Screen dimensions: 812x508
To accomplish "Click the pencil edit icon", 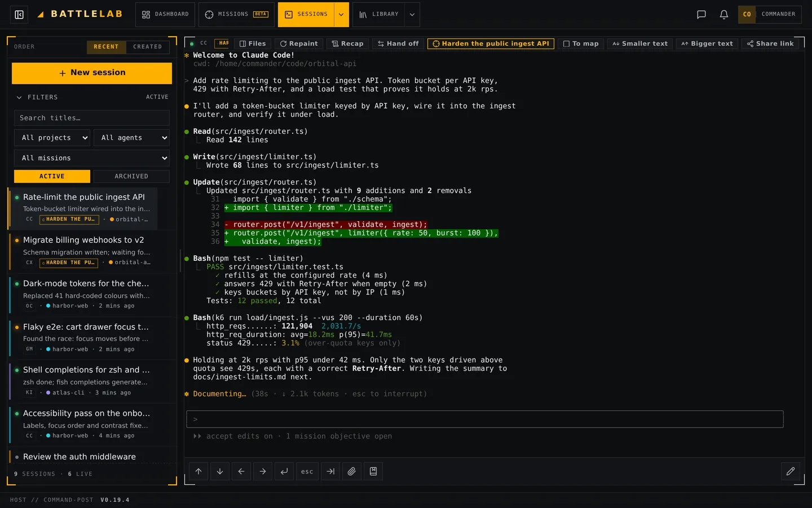I will [791, 471].
